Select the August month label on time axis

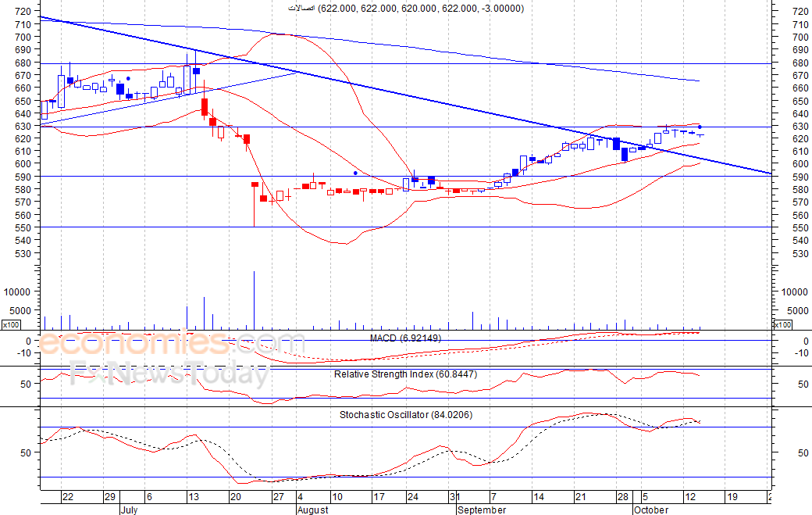point(313,510)
